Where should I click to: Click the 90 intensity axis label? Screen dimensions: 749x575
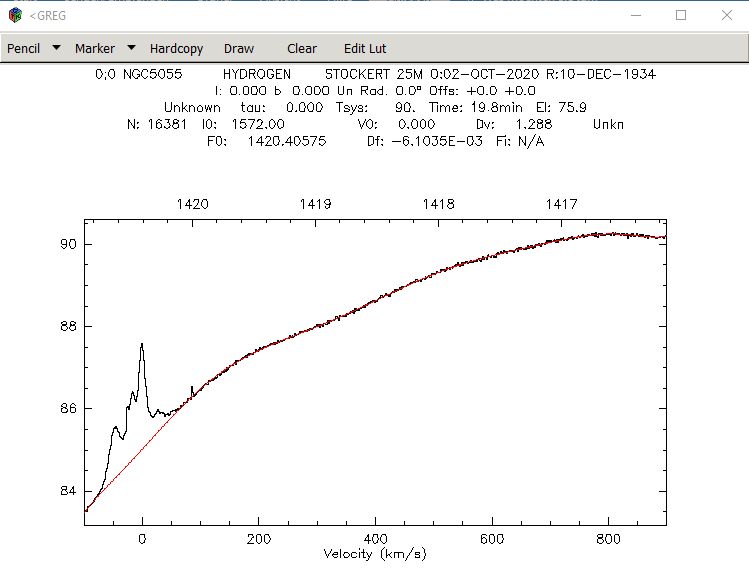point(68,244)
